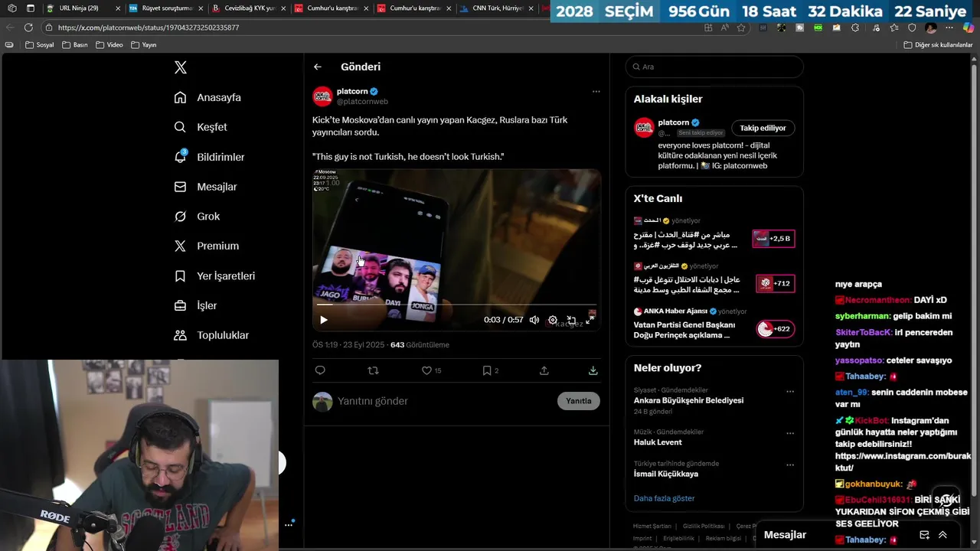The image size is (980, 551).
Task: Open browser extensions puzzle icon
Action: (x=855, y=28)
